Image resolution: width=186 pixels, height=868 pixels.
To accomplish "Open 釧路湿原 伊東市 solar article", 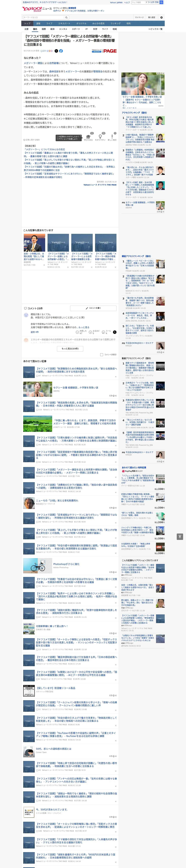I will point(84,422).
